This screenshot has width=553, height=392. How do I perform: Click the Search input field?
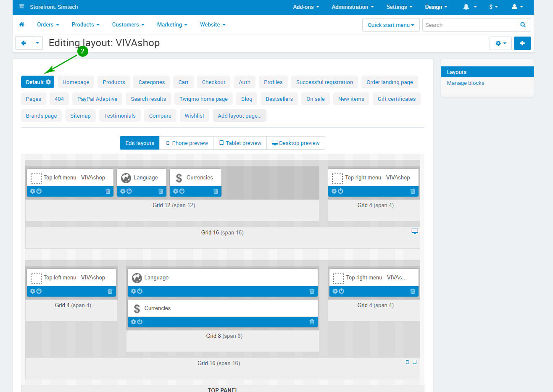coord(468,25)
